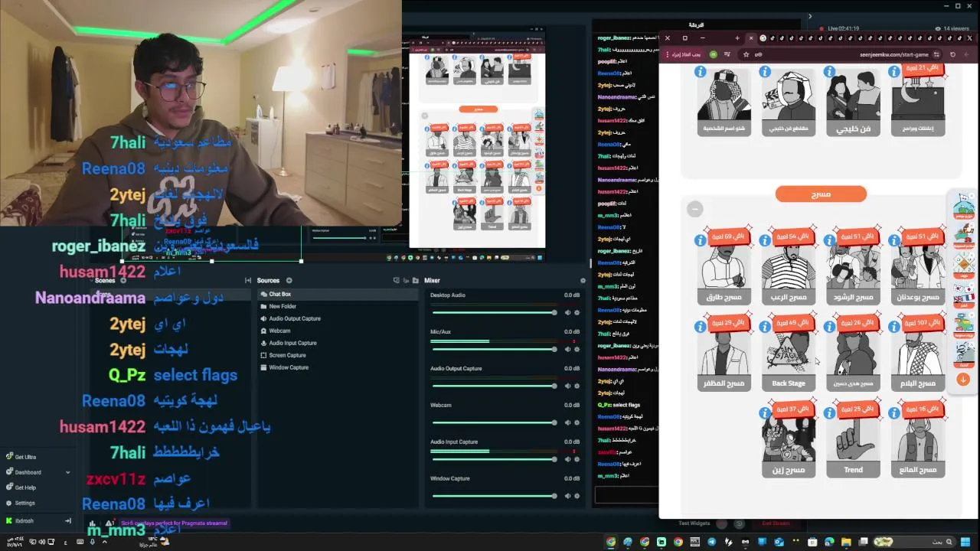Open Webcam mixer channel settings gear

pyautogui.click(x=577, y=422)
